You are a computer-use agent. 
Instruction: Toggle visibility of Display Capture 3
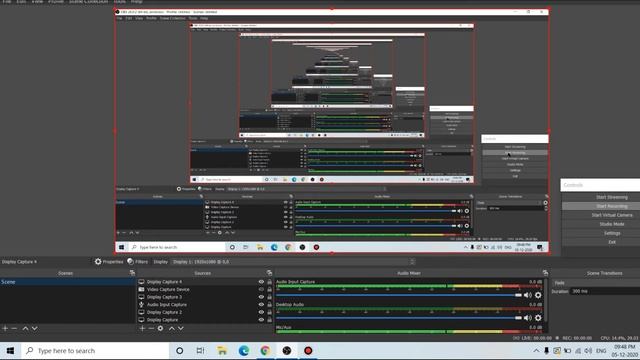[x=261, y=297]
